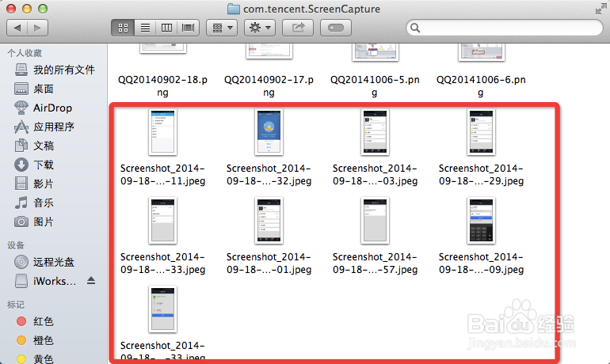
Task: Select Screenshot thumbnail ending -29.jpeg
Action: [x=481, y=132]
